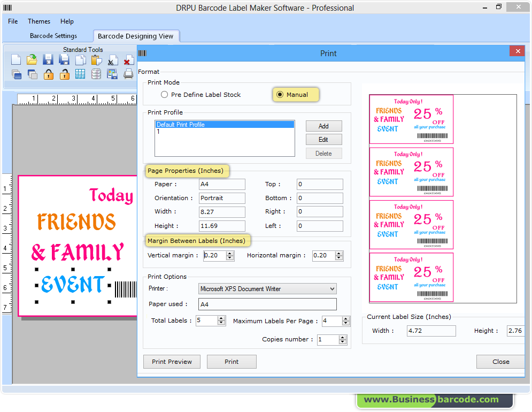The image size is (532, 412).
Task: Click the Right margin input field
Action: (320, 211)
